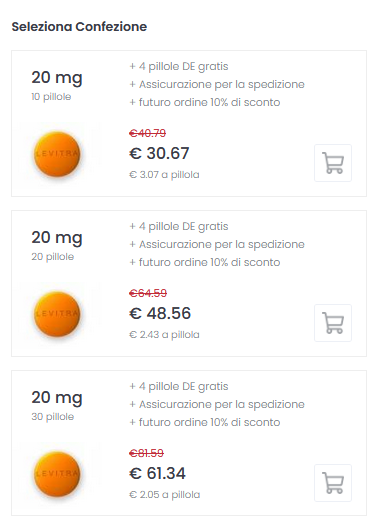The height and width of the screenshot is (522, 374).
Task: Click the Levitra pill image for 20 pillole
Action: 57,314
